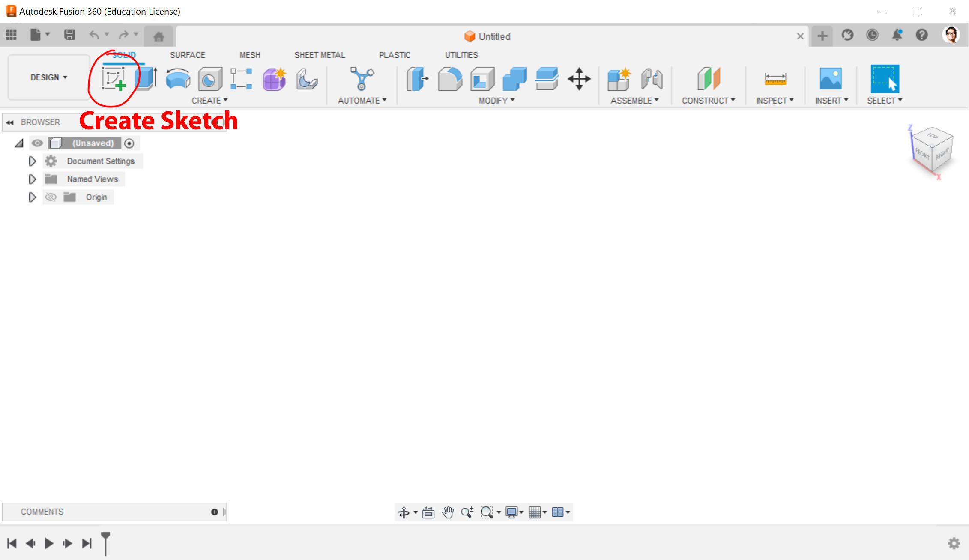Click the Insert image icon
969x560 pixels.
tap(831, 79)
